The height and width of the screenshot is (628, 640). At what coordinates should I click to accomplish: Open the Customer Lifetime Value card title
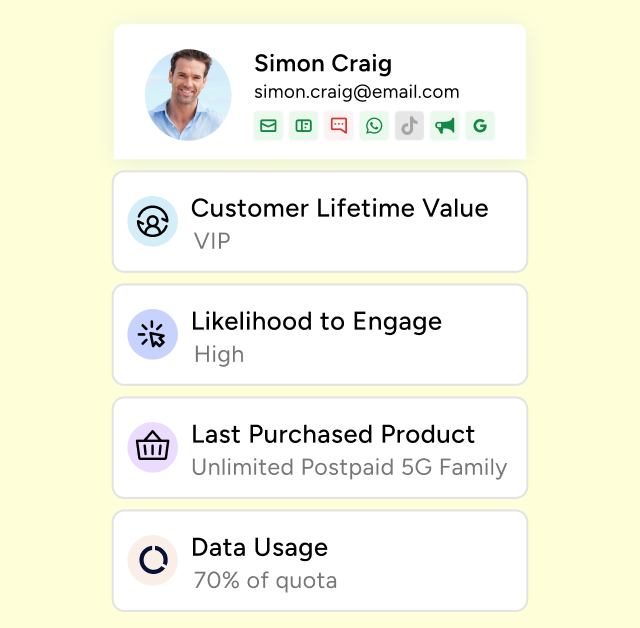(339, 208)
